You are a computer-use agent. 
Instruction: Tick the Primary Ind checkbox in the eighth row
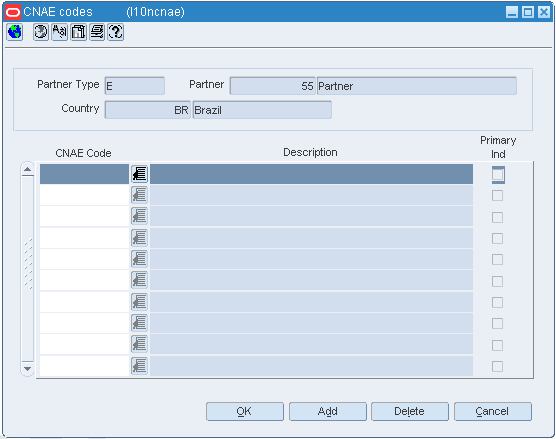pyautogui.click(x=497, y=323)
